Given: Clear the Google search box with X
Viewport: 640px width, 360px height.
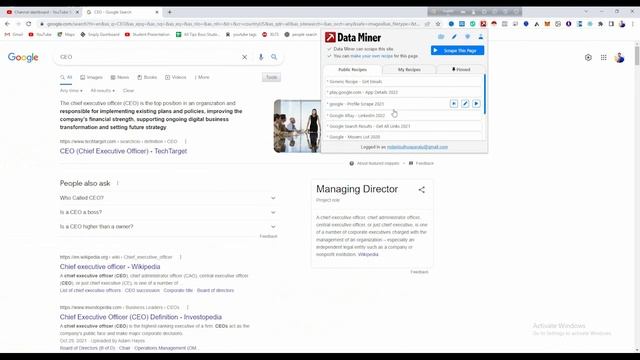Looking at the screenshot, I should 244,57.
